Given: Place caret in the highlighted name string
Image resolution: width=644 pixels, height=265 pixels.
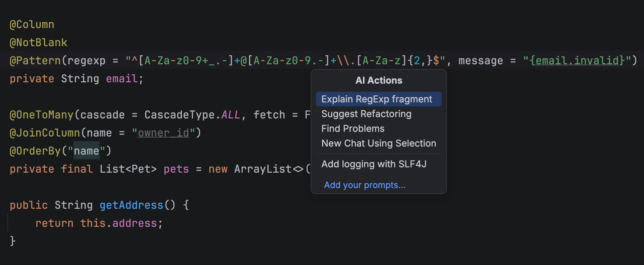Looking at the screenshot, I should pos(87,151).
